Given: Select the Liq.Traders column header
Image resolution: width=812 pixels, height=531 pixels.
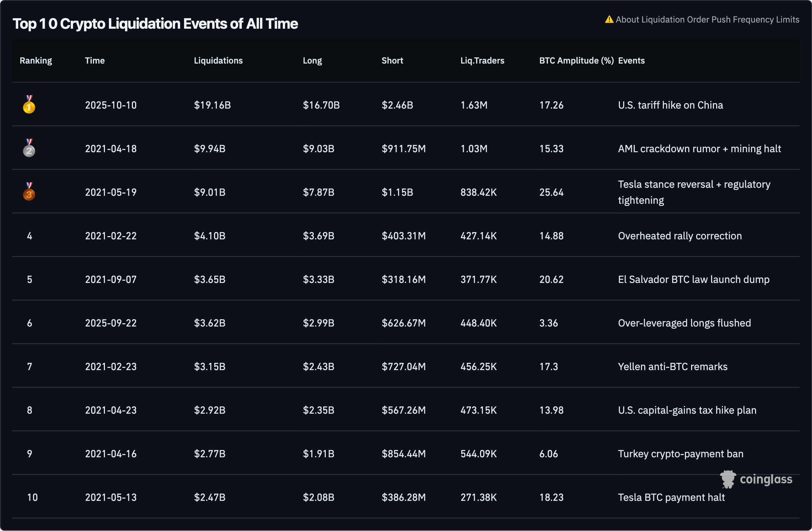Looking at the screenshot, I should click(x=482, y=61).
